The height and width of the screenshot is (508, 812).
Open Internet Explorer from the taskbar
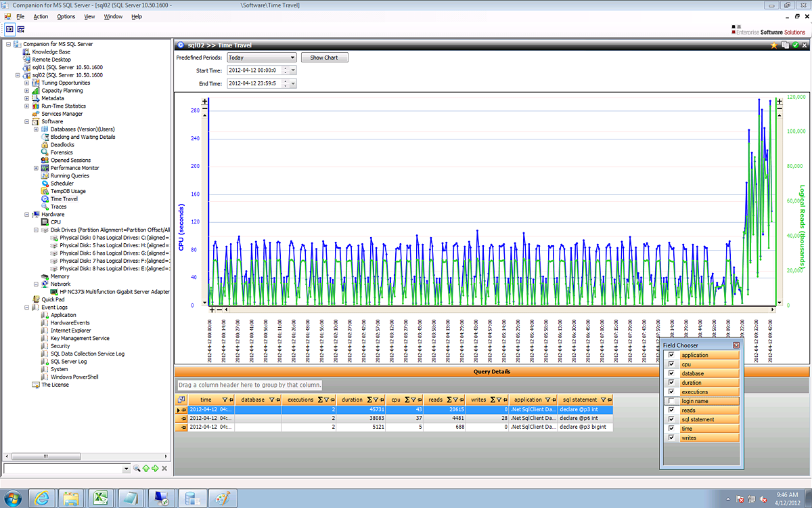pos(41,499)
